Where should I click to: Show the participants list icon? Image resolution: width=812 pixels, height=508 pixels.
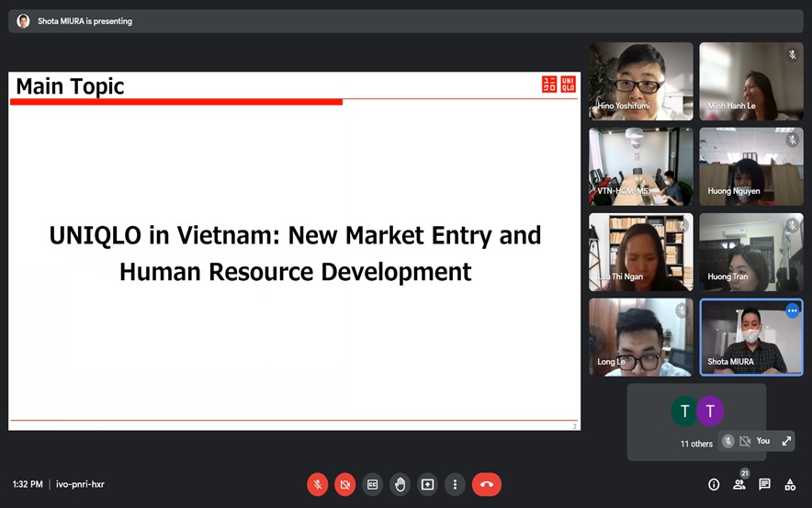(739, 485)
